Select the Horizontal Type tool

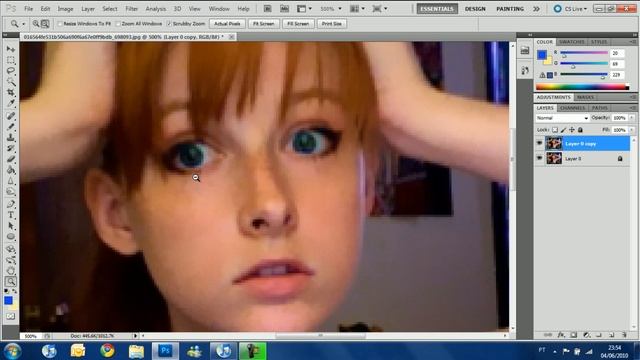point(11,215)
